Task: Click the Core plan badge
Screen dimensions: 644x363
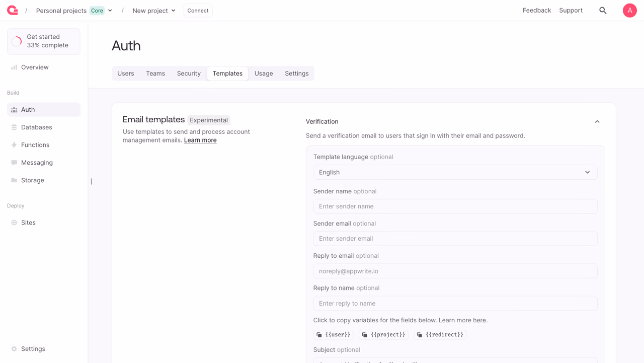Action: (x=97, y=11)
